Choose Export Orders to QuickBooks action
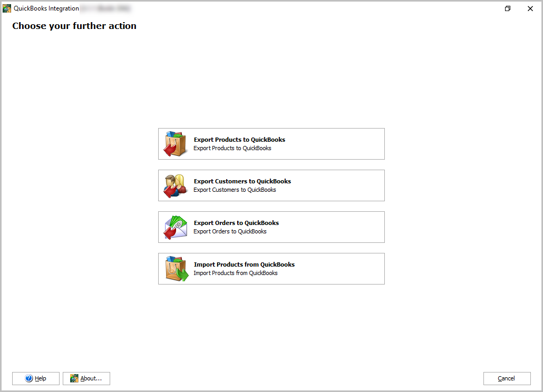Screen dimensions: 543x392 click(271, 227)
